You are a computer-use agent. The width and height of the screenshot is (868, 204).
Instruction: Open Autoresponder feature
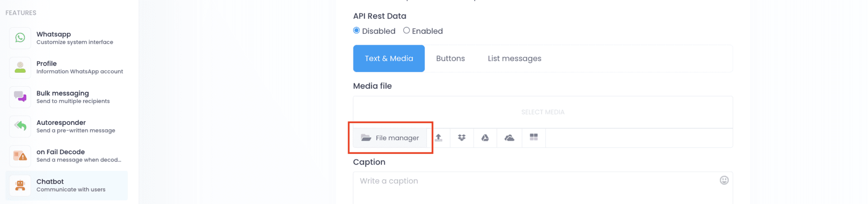pos(66,126)
